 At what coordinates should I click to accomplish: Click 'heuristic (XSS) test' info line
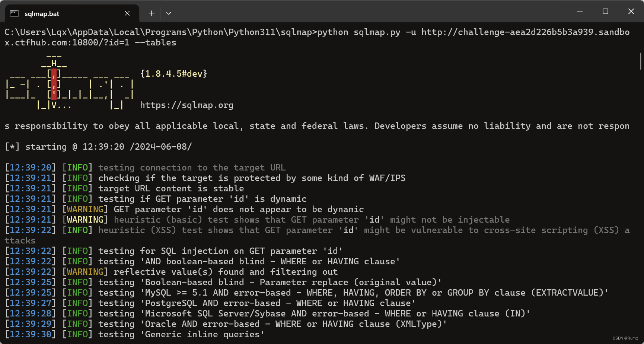click(317, 235)
